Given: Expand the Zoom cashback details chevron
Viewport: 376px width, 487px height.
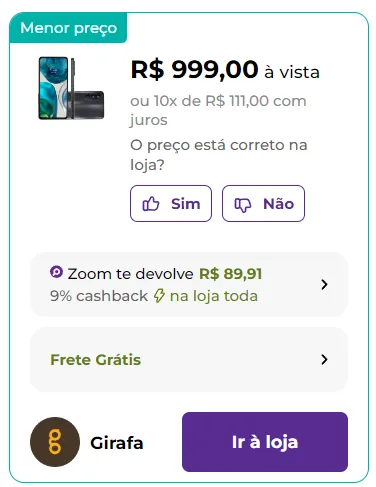Looking at the screenshot, I should click(324, 284).
